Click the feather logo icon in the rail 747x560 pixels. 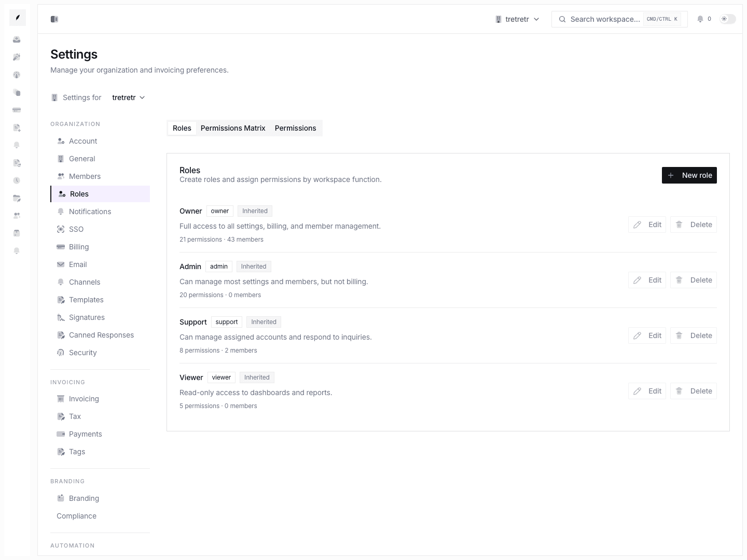click(x=18, y=18)
